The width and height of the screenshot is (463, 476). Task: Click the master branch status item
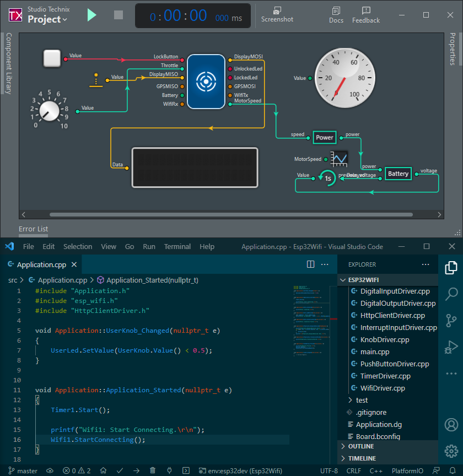[23, 470]
